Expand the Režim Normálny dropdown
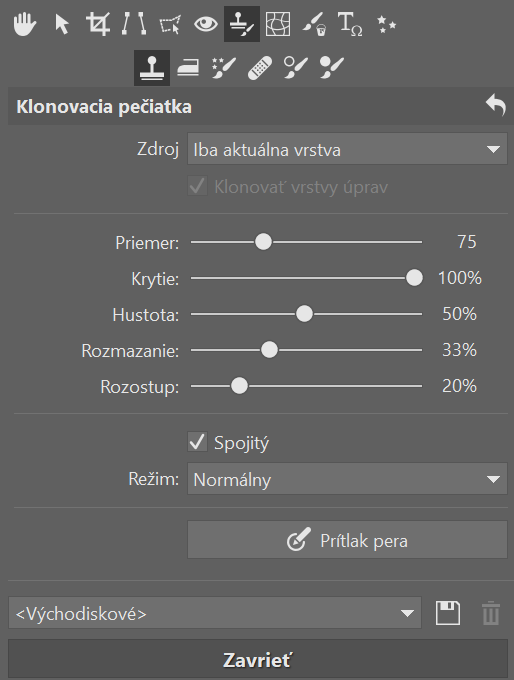 [x=347, y=479]
